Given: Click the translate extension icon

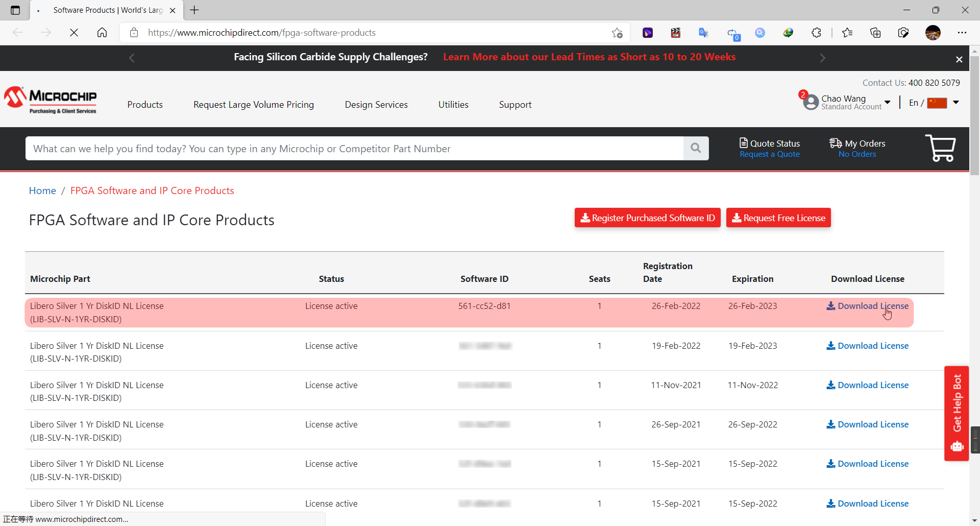Looking at the screenshot, I should click(x=703, y=33).
